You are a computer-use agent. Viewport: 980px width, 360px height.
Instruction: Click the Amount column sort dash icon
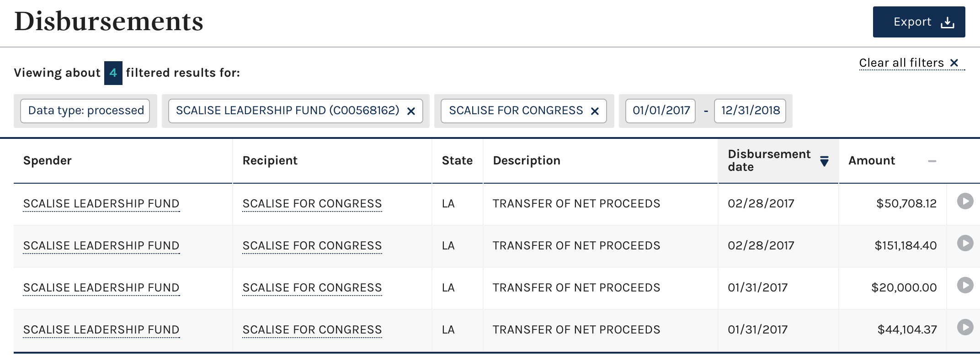932,161
